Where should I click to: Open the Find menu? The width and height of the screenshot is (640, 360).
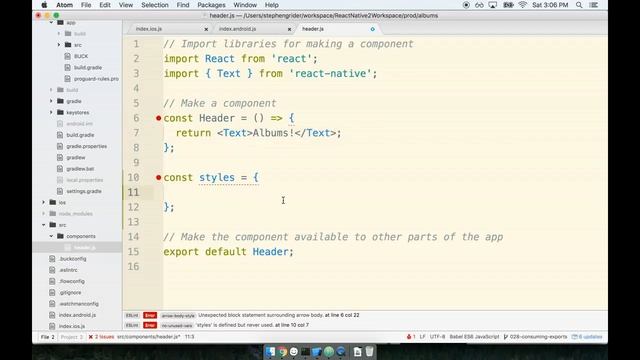click(x=183, y=5)
